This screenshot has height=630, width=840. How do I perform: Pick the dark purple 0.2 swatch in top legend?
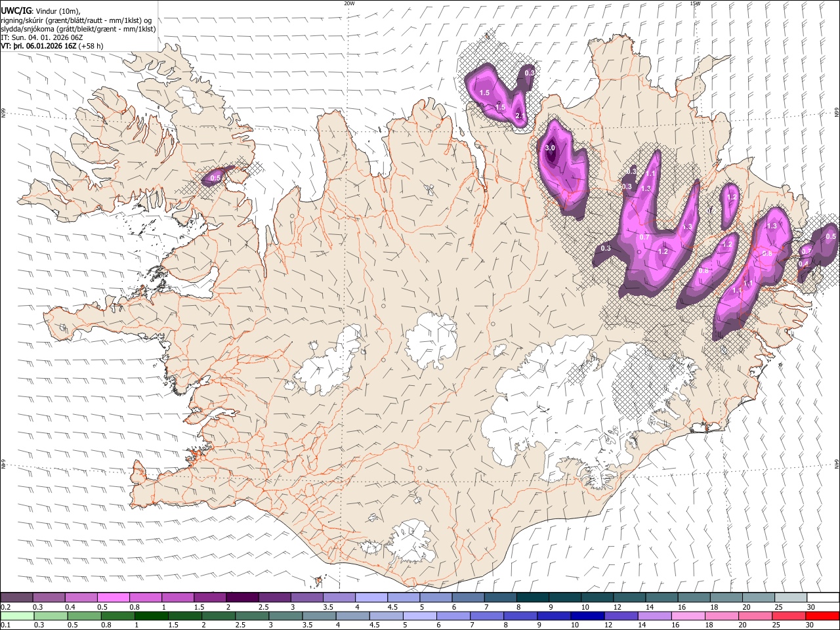(x=16, y=597)
